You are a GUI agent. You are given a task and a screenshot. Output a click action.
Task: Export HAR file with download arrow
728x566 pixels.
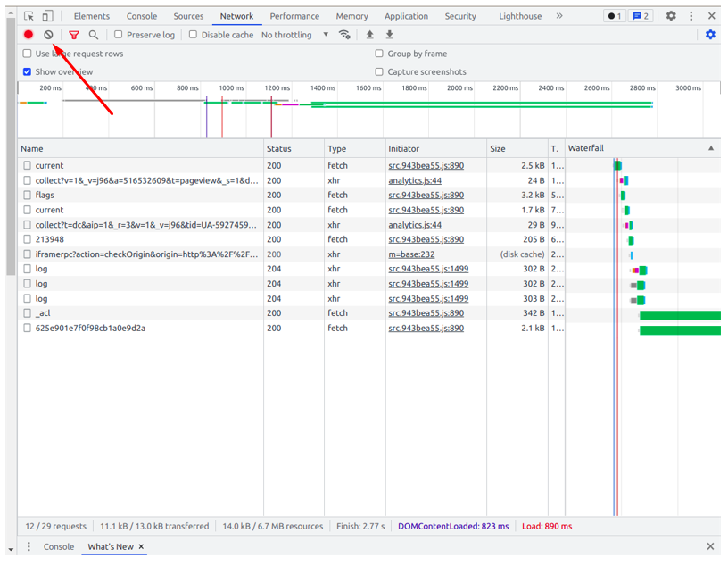coord(390,35)
